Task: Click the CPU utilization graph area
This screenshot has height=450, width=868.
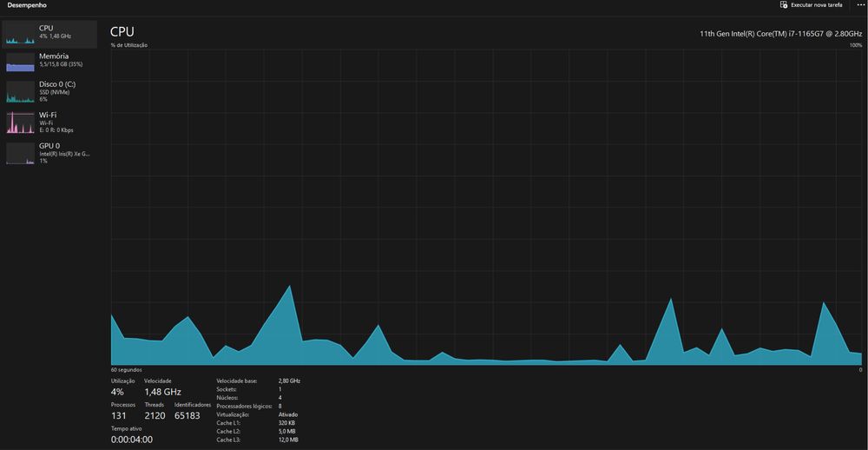Action: [487, 208]
